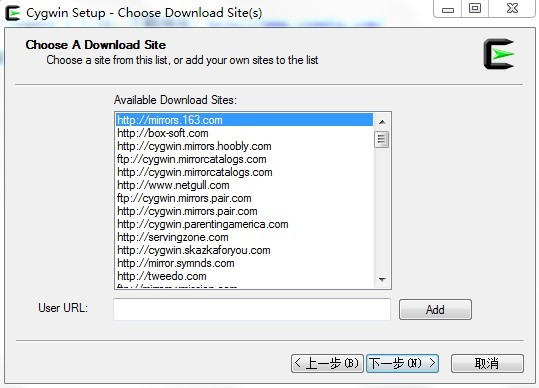Select http://cygwin.parentingamerica.com mirror

click(244, 224)
